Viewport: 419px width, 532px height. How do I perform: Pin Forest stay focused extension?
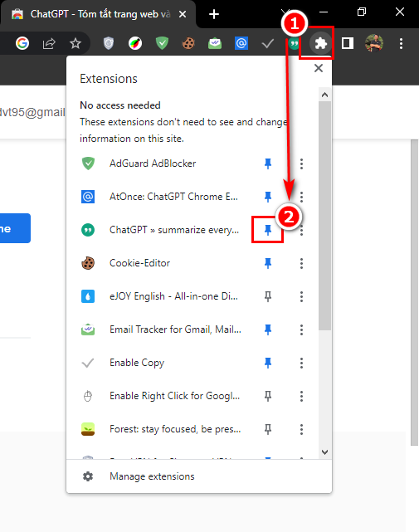pos(268,429)
